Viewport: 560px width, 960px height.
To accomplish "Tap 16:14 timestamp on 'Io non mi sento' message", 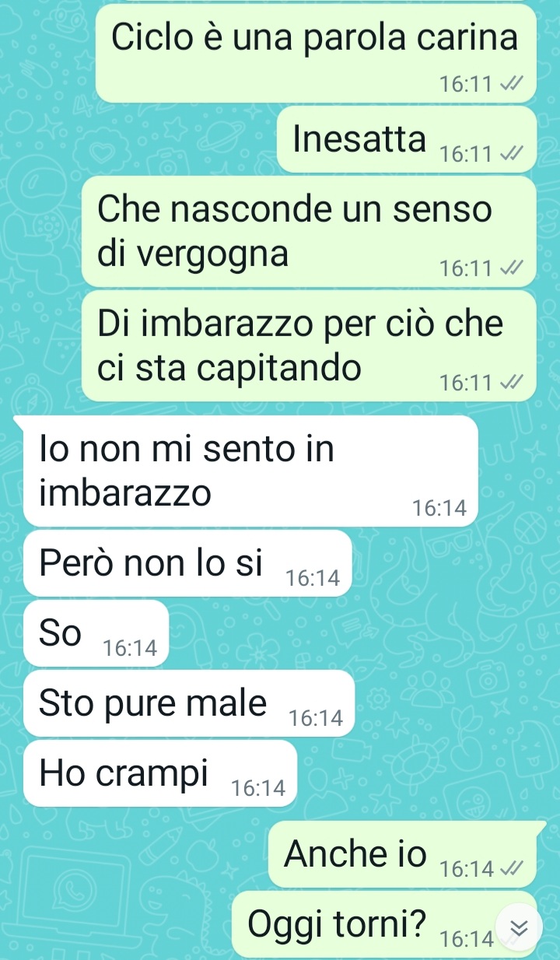I will point(439,509).
